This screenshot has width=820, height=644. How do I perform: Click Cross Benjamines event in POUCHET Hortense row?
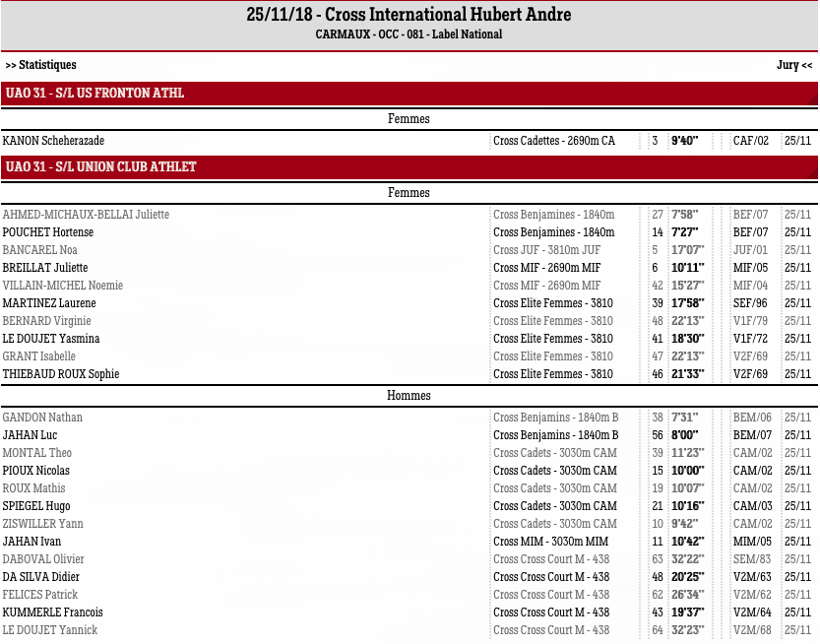pyautogui.click(x=554, y=232)
